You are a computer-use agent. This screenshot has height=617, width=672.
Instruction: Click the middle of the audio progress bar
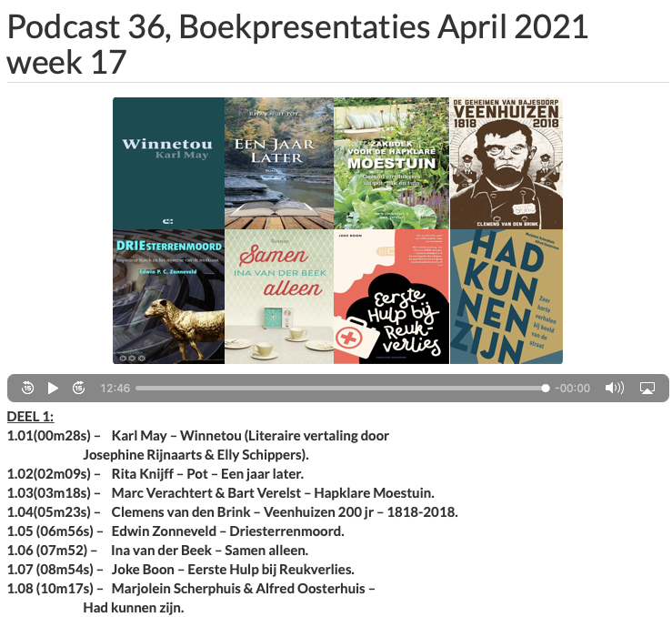tap(341, 388)
